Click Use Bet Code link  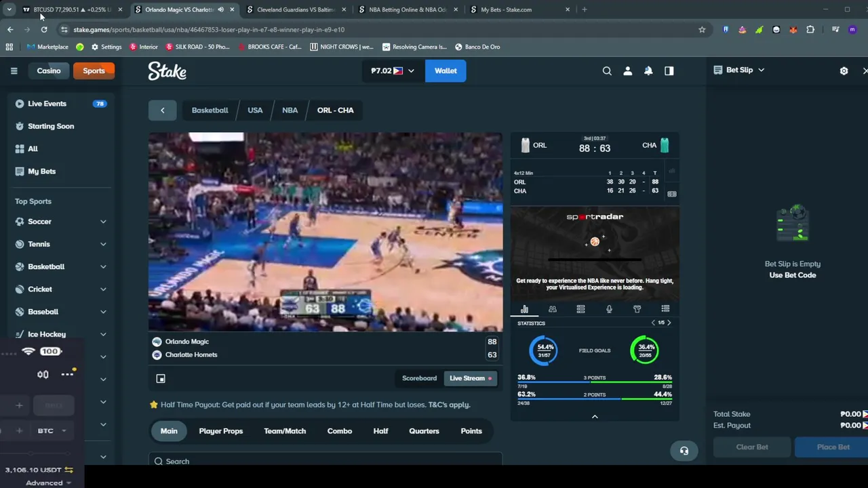(x=793, y=275)
